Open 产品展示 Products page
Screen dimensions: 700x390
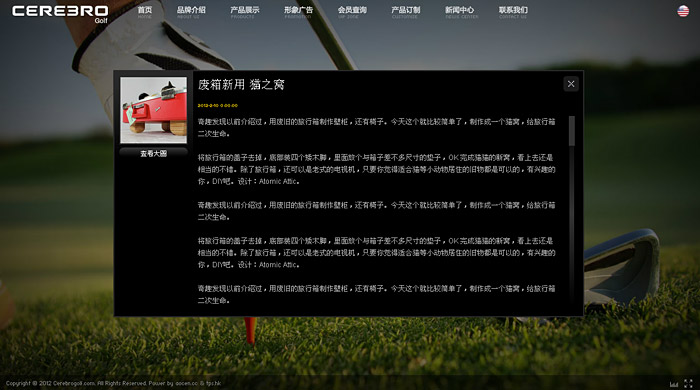pyautogui.click(x=245, y=12)
